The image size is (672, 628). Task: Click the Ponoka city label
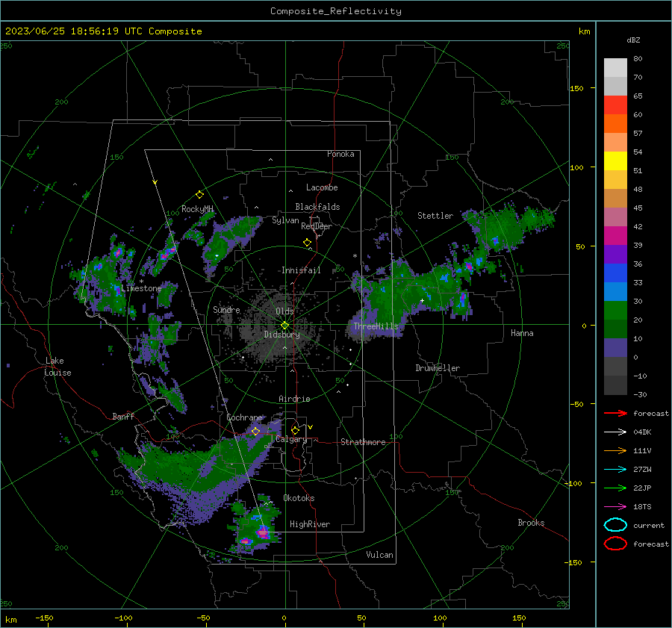pos(340,154)
